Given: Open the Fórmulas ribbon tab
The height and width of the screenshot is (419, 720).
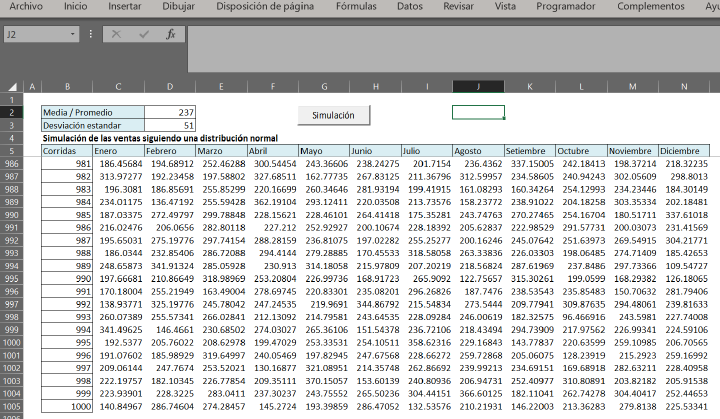Looking at the screenshot, I should pyautogui.click(x=356, y=6).
